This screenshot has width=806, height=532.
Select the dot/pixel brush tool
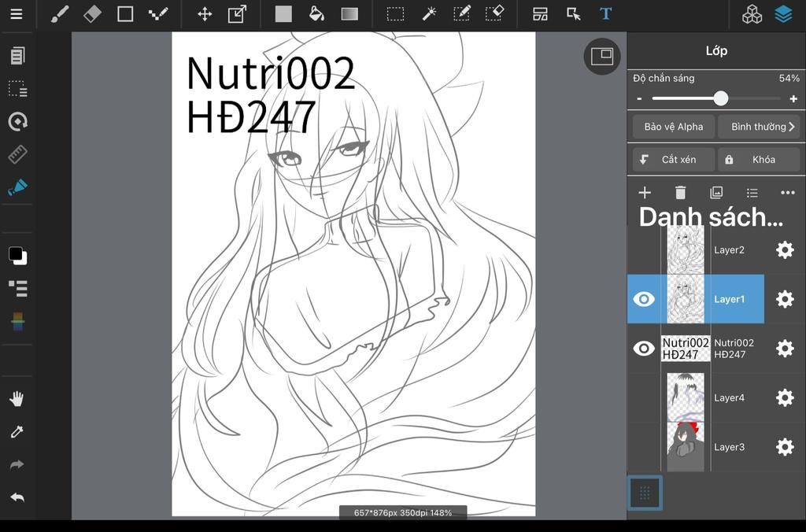coord(157,14)
